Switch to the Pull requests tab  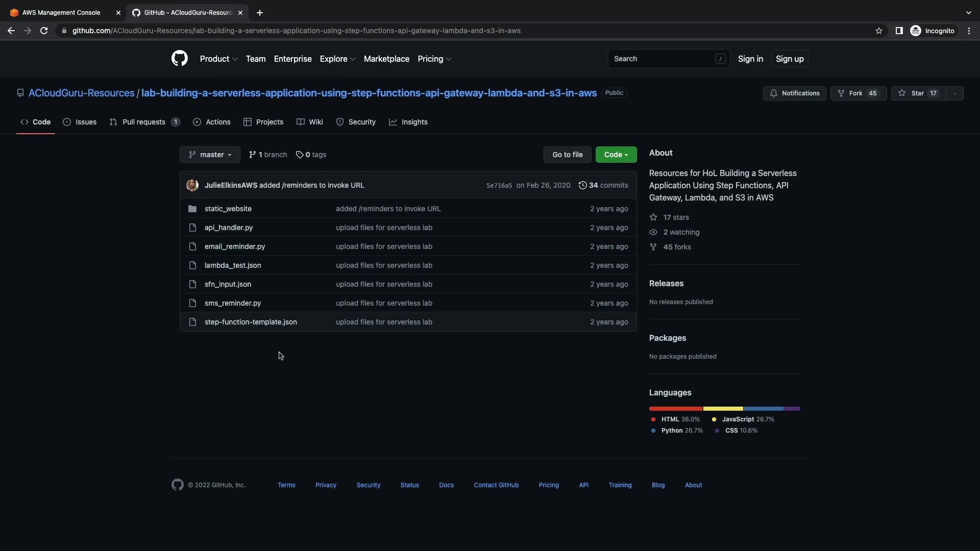point(144,122)
